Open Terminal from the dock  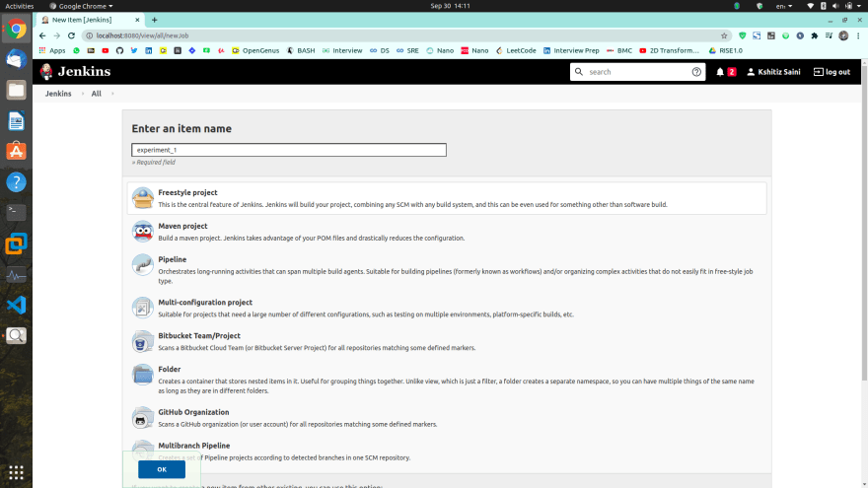click(16, 212)
